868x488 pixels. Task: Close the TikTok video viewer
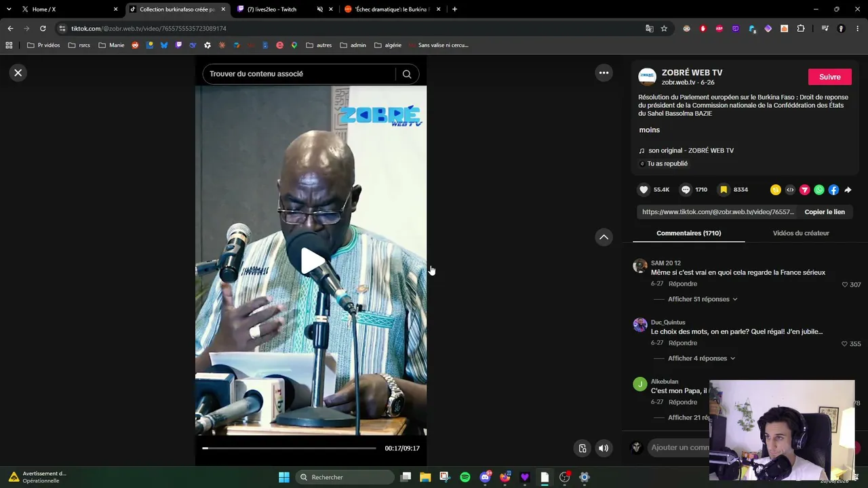pos(18,73)
